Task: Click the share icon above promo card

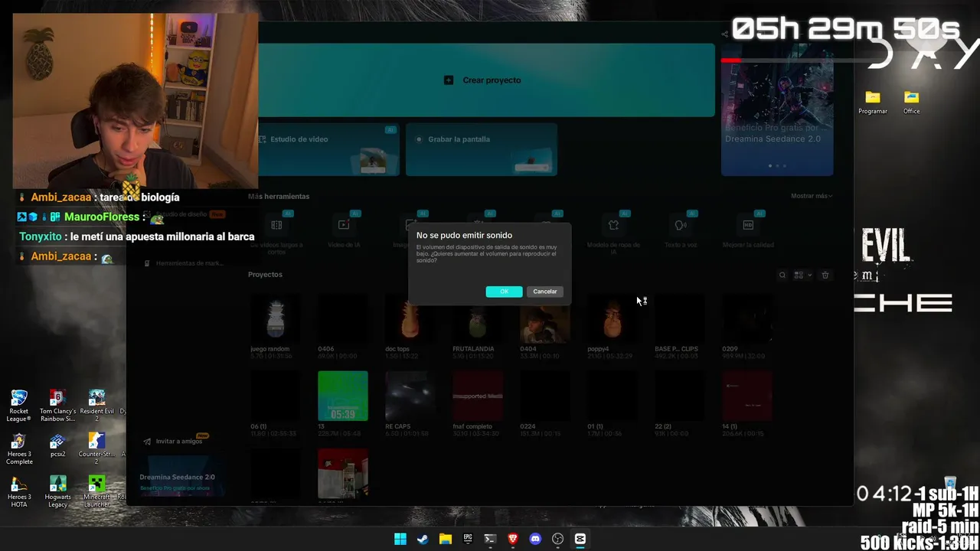Action: [724, 34]
